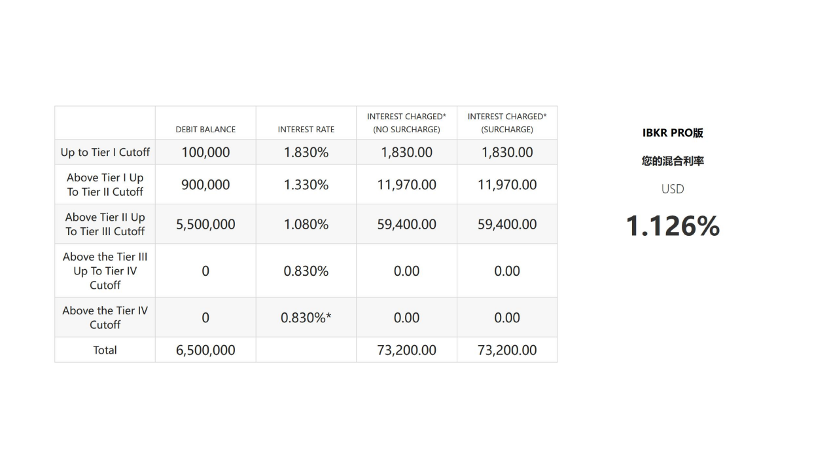Click the Total row label
830x468 pixels.
(105, 350)
